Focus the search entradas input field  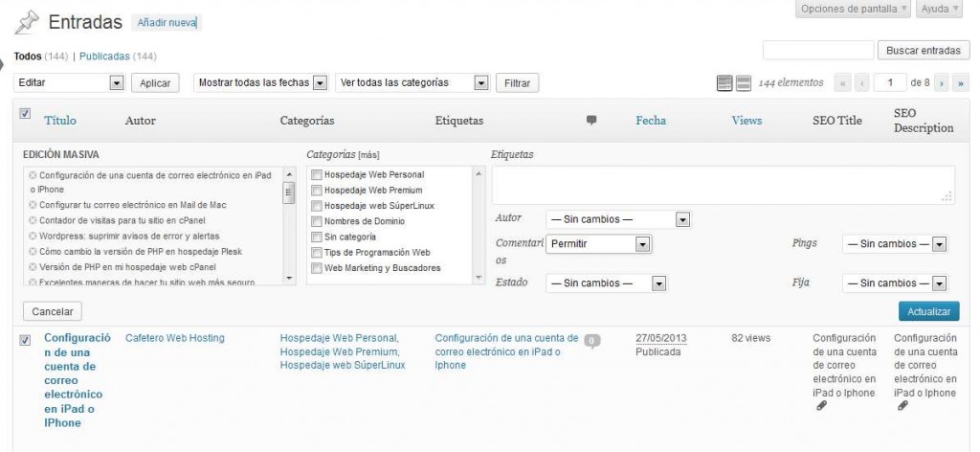[x=818, y=51]
